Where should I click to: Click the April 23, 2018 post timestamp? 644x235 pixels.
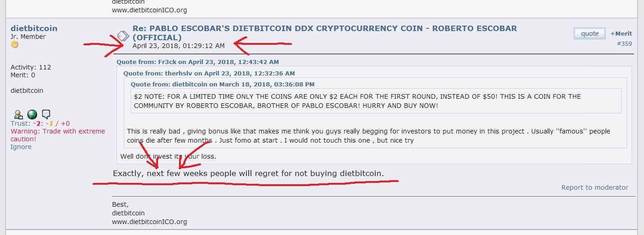179,46
